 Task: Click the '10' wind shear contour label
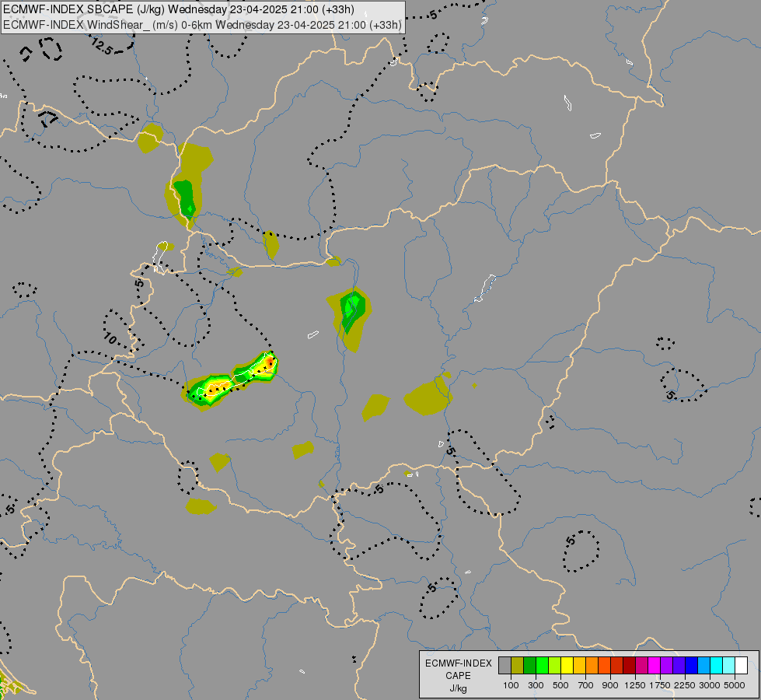point(110,338)
